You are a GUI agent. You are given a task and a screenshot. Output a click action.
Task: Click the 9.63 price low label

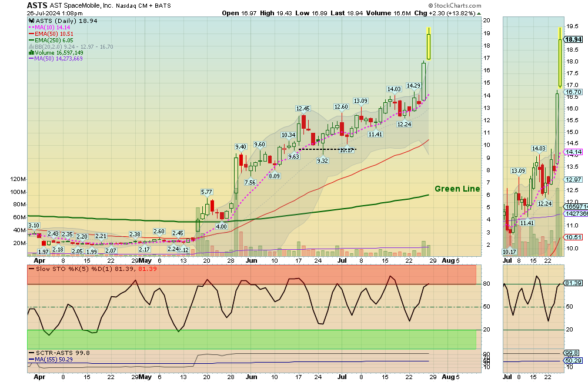(x=293, y=157)
